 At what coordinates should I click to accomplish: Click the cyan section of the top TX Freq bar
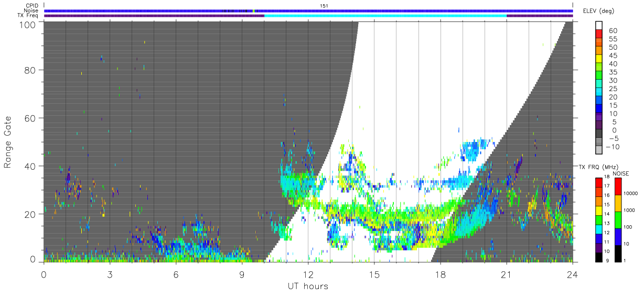[x=385, y=16]
